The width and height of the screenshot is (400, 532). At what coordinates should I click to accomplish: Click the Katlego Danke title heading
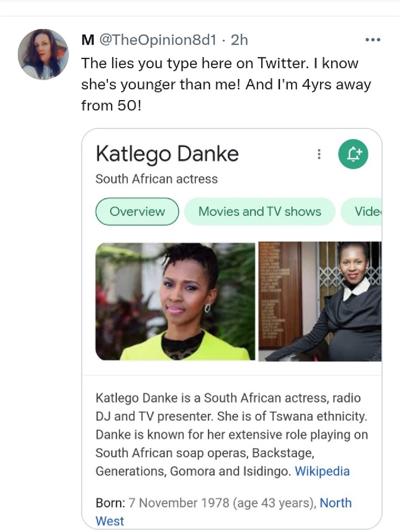tap(167, 153)
